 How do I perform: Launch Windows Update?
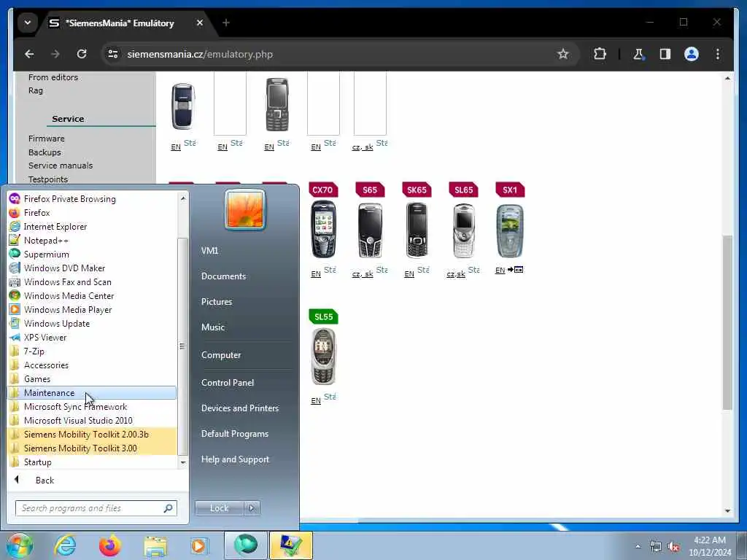pos(93,323)
